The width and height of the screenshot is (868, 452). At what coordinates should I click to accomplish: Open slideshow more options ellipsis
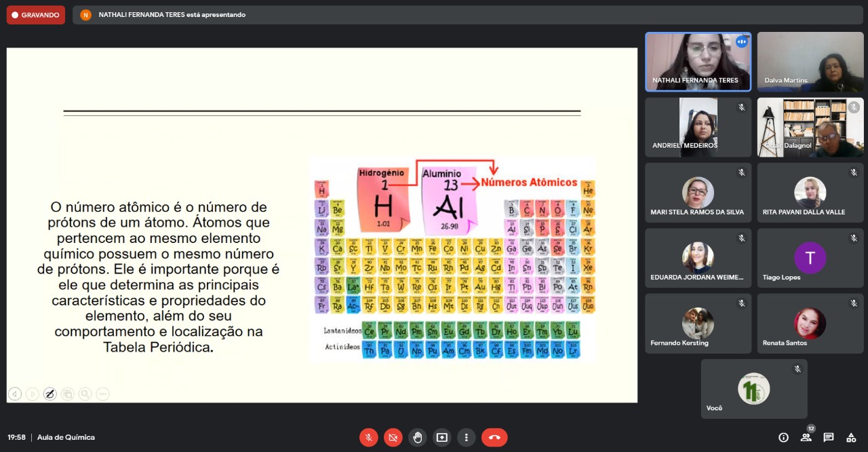coord(102,394)
